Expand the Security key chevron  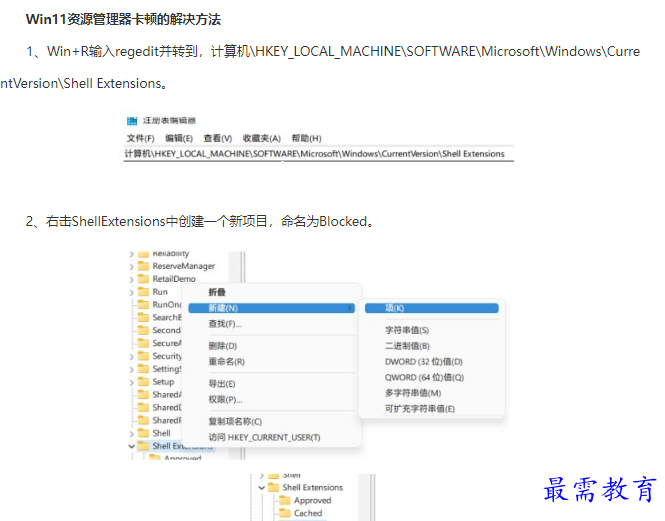point(131,357)
